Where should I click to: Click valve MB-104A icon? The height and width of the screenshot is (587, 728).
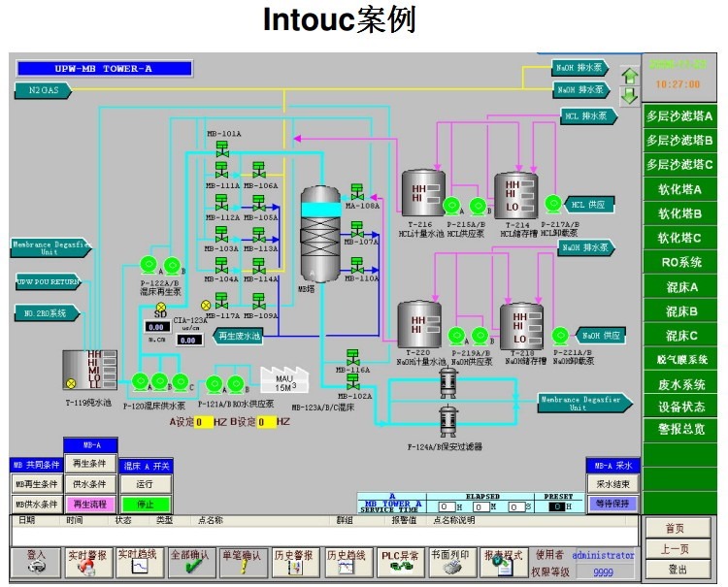tap(221, 266)
